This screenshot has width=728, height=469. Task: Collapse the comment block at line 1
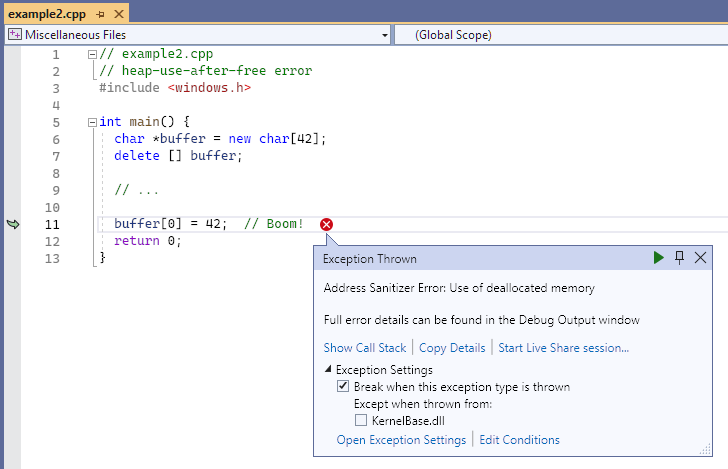pyautogui.click(x=92, y=54)
